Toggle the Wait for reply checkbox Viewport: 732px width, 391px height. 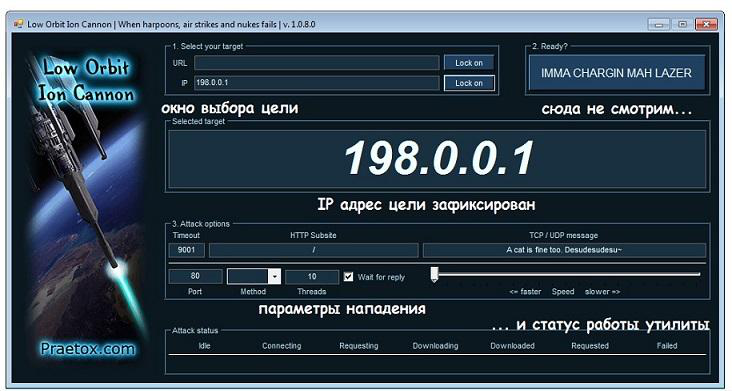coord(348,277)
